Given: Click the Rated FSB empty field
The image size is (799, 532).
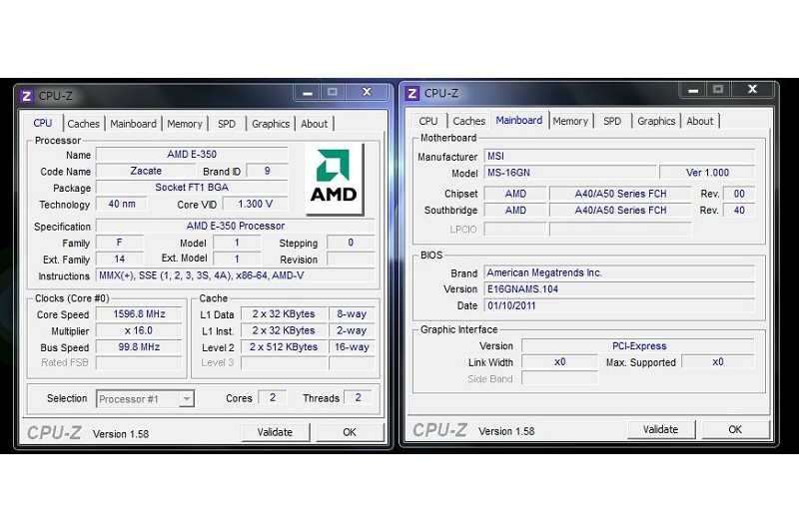Looking at the screenshot, I should [x=139, y=363].
